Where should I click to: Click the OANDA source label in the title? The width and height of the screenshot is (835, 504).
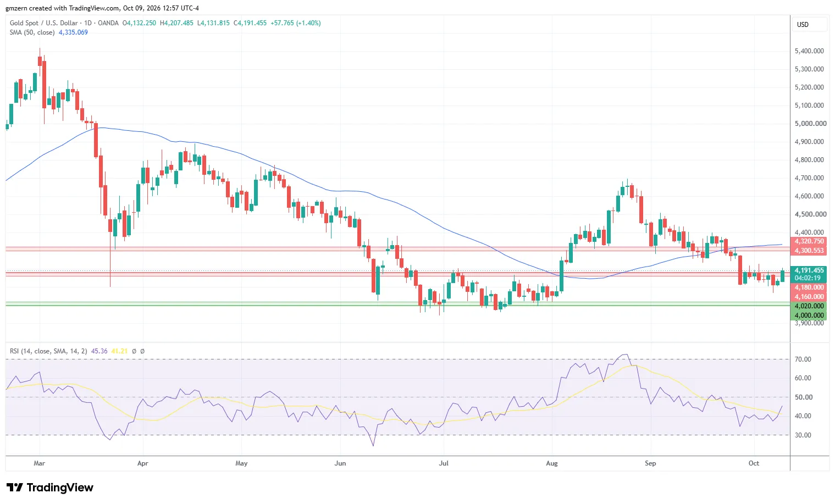(108, 23)
